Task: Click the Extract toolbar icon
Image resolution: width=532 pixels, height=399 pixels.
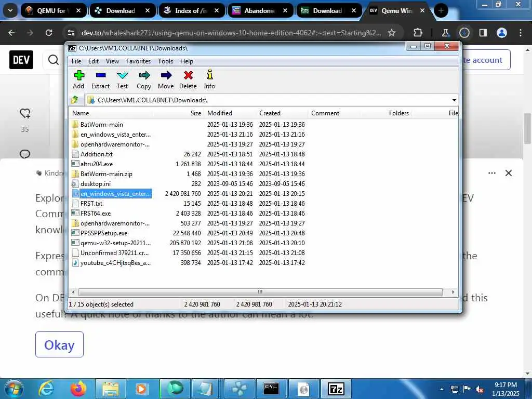Action: click(x=100, y=75)
